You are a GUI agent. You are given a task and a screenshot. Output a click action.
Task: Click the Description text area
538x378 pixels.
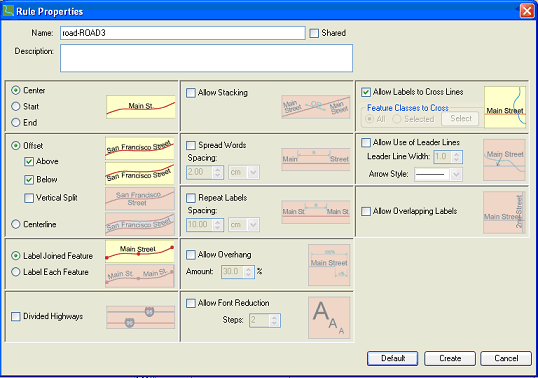coord(207,58)
